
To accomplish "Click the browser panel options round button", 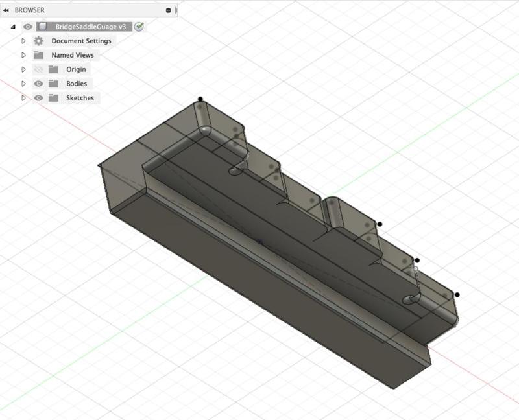I will (168, 10).
